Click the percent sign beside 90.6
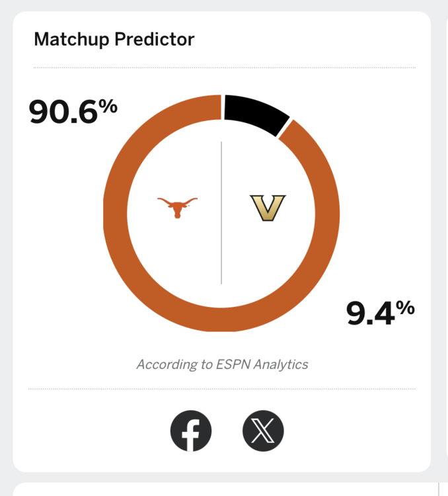The image size is (448, 496). (108, 105)
